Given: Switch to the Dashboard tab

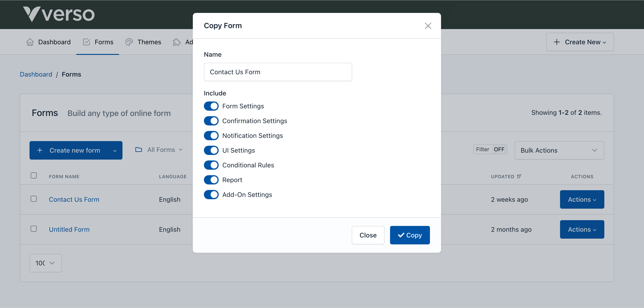Looking at the screenshot, I should 49,41.
